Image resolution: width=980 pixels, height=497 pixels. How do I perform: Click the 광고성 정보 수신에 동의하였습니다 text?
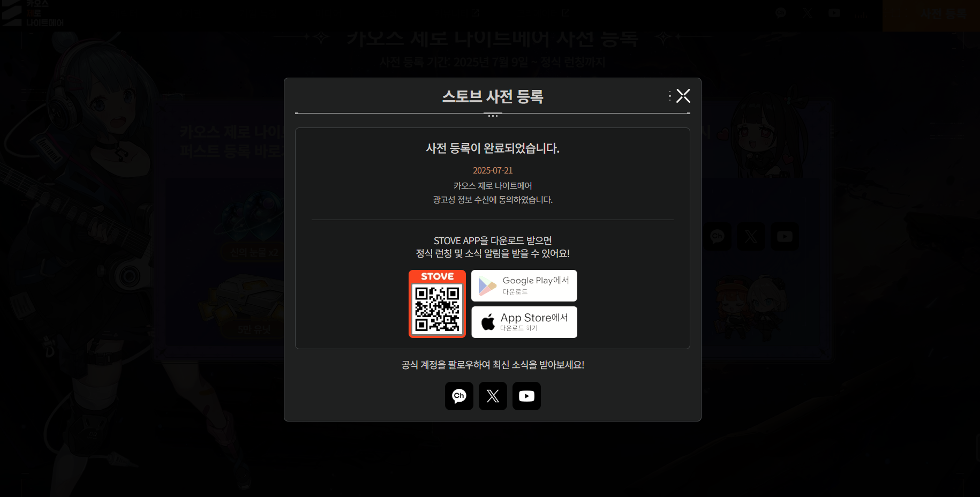pyautogui.click(x=493, y=200)
